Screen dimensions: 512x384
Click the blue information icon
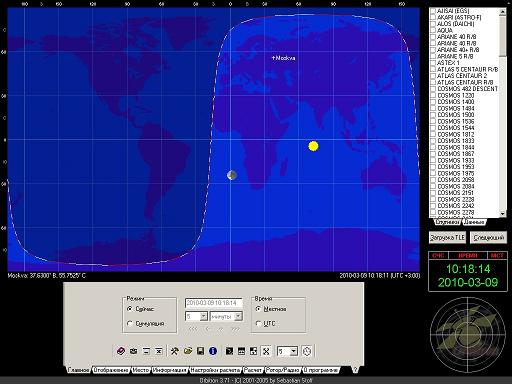pos(213,351)
